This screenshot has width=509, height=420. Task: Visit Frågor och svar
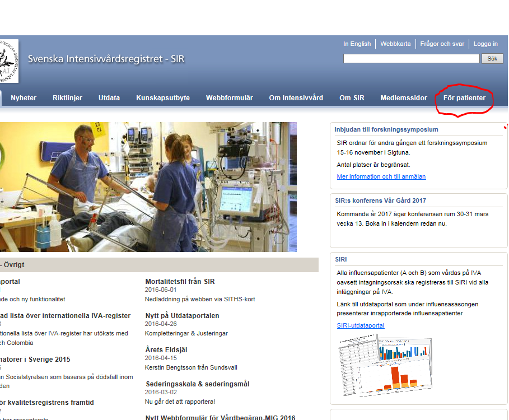tap(442, 44)
